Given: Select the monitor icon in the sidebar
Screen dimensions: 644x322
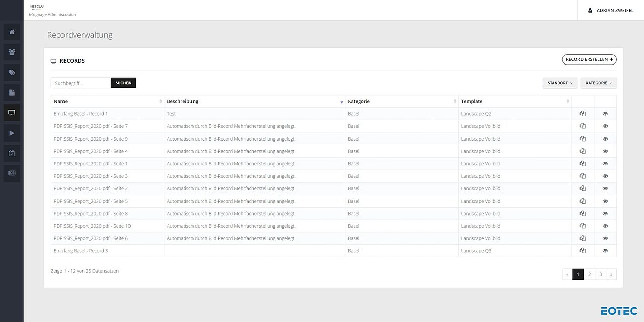Looking at the screenshot, I should [12, 113].
